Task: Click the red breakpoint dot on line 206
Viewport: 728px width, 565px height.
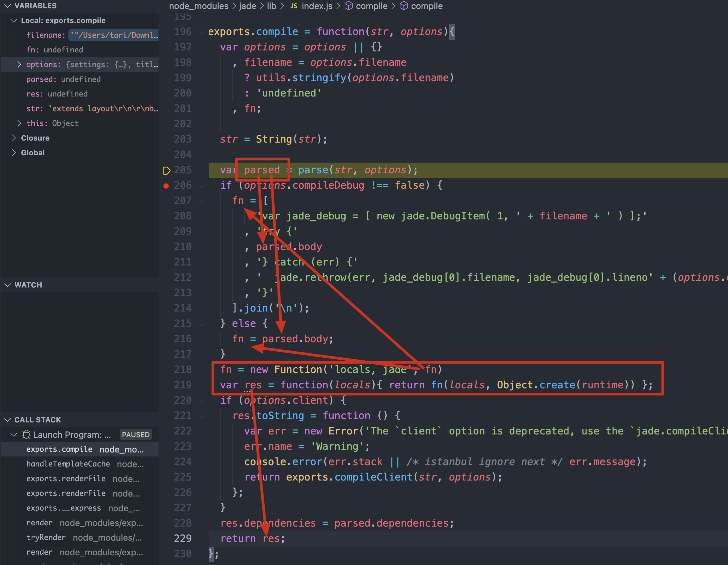Action: [166, 186]
